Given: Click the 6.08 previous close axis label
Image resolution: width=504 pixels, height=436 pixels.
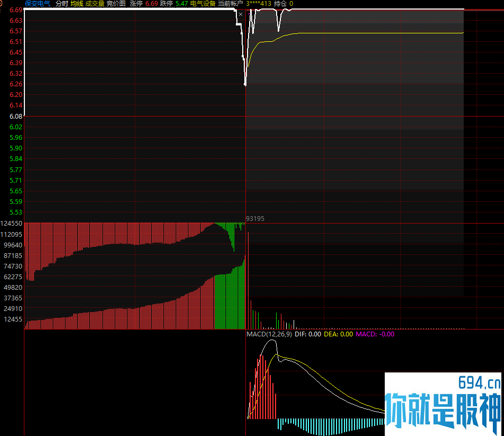Looking at the screenshot, I should (16, 117).
